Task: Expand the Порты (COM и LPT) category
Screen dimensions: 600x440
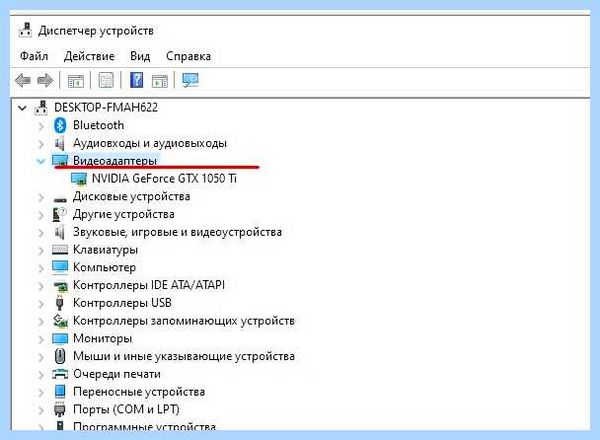Action: point(41,410)
